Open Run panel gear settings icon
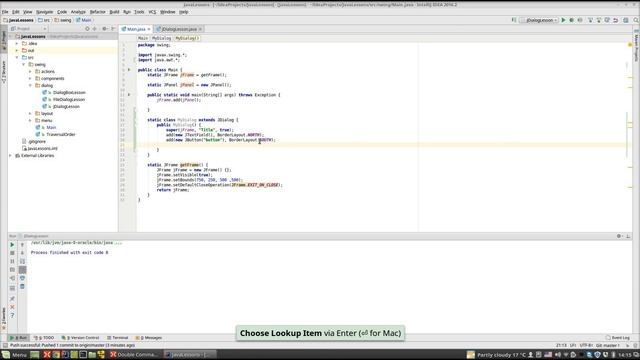 pos(619,236)
